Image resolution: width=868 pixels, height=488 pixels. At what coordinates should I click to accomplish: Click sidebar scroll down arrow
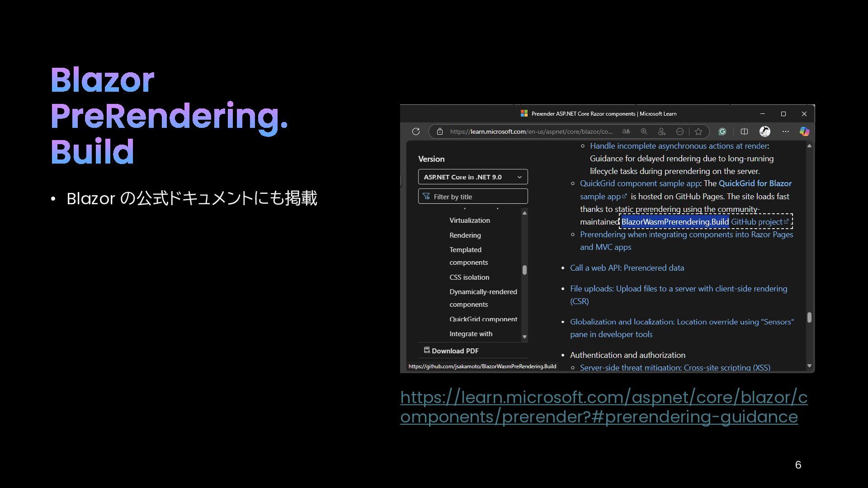[x=524, y=337]
